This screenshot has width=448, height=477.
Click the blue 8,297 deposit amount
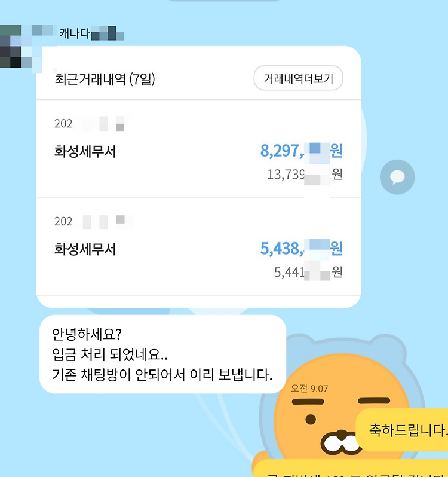[301, 151]
